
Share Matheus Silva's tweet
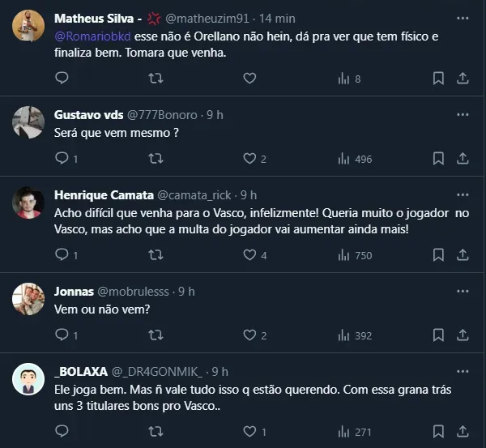463,79
